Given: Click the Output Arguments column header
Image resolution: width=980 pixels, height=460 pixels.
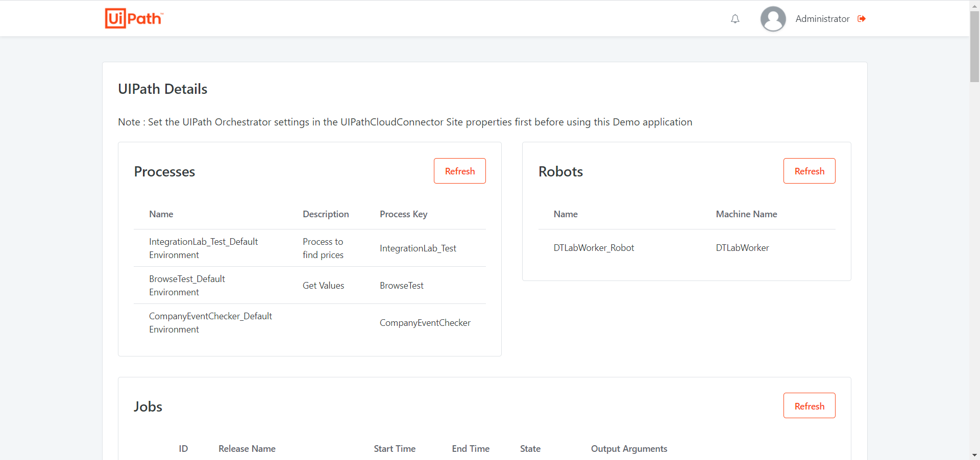Looking at the screenshot, I should (629, 449).
